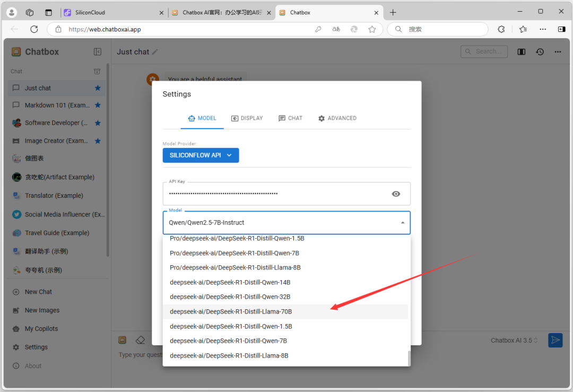Open the Travel Guide (Example) chat
This screenshot has width=573, height=392.
point(57,233)
